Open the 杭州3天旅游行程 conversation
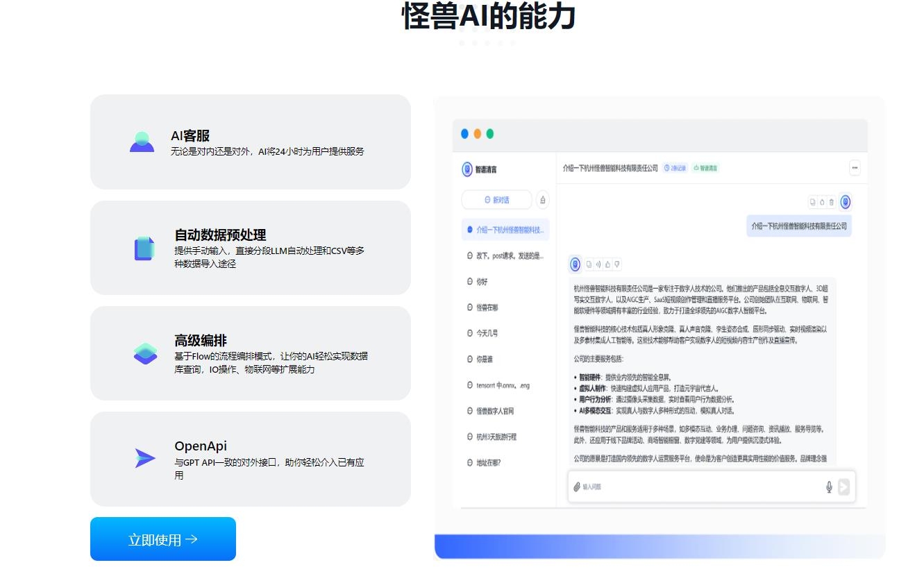Screen dimensions: 924x574 [496, 437]
